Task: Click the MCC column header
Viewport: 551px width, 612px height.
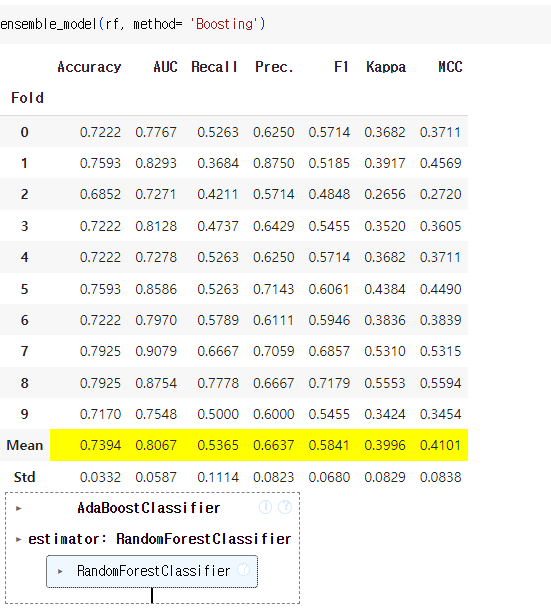Action: [x=450, y=67]
